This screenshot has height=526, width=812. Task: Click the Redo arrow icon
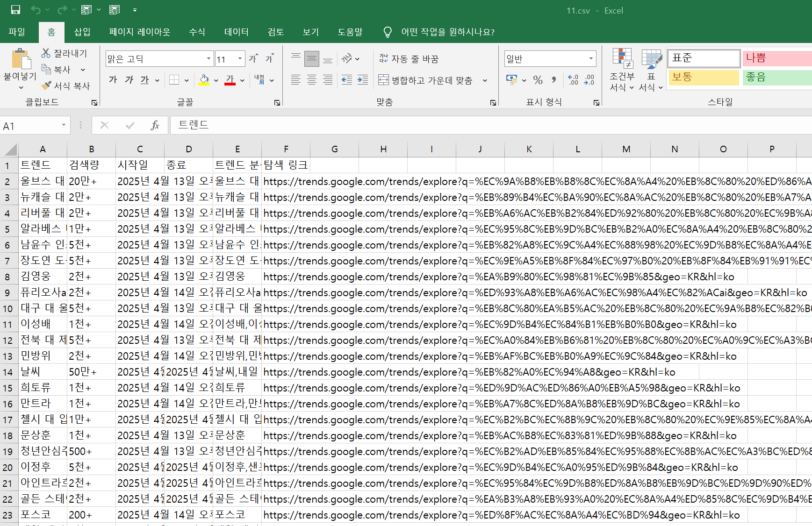(x=62, y=10)
